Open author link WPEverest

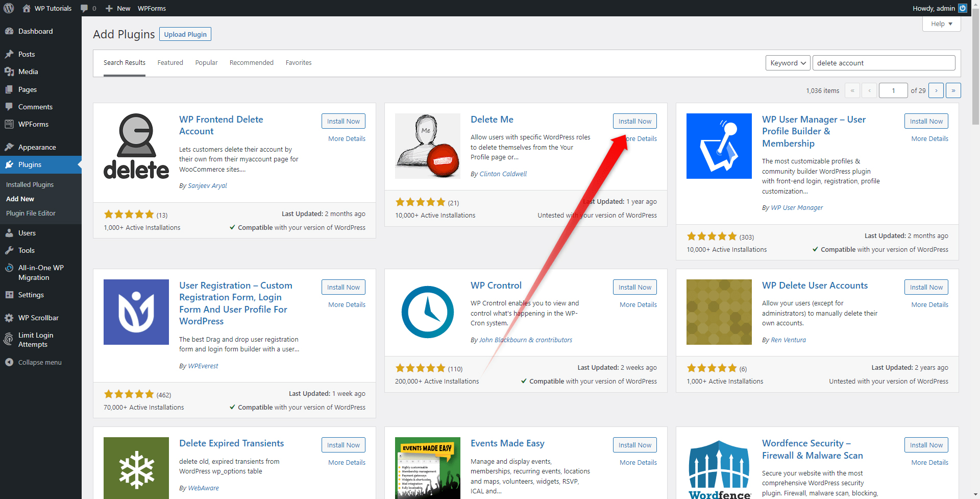point(203,366)
